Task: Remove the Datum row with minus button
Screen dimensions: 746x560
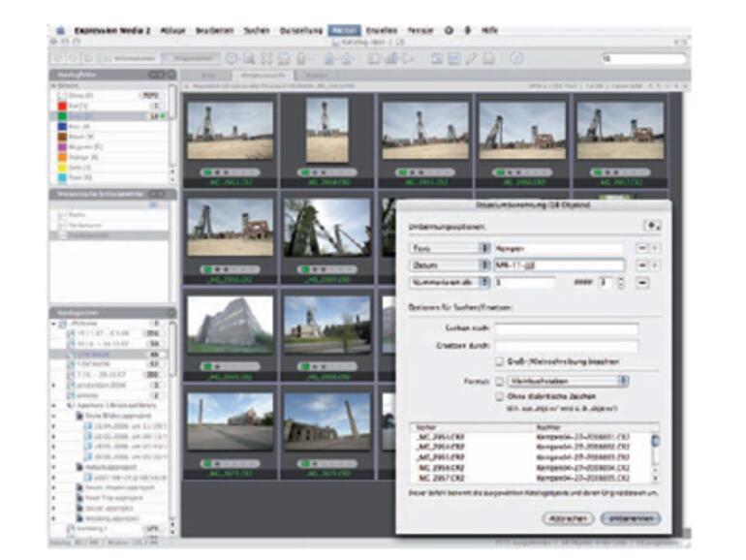Action: click(641, 264)
